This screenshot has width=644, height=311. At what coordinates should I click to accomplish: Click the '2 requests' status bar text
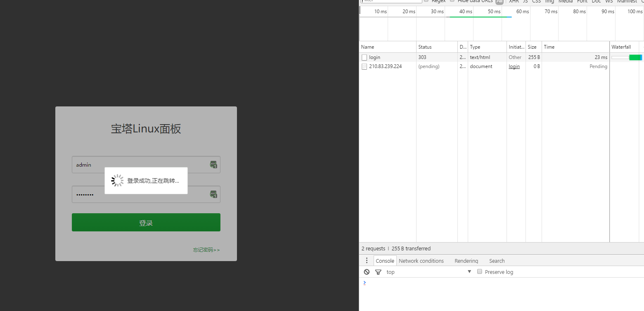373,249
